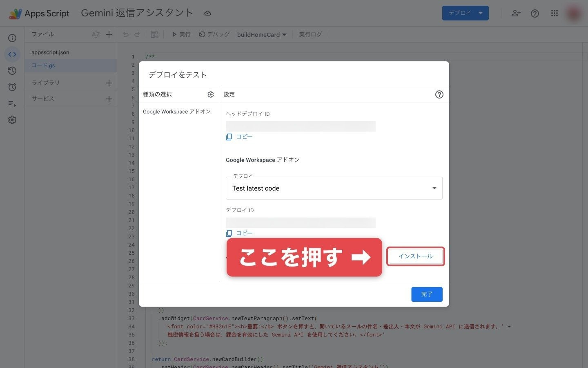Open the 実行ログ execution log
Viewport: 588px width, 368px height.
tap(310, 34)
